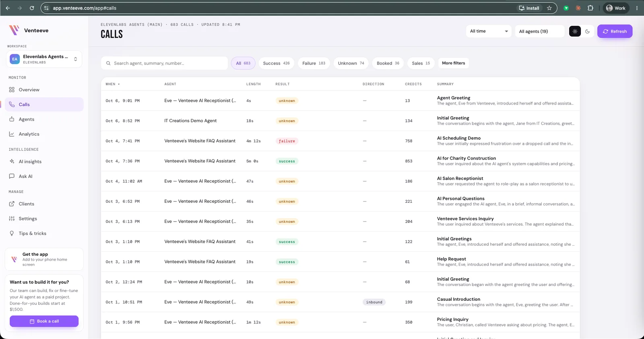
Task: Select the Calls item in the sidebar
Action: (44, 105)
